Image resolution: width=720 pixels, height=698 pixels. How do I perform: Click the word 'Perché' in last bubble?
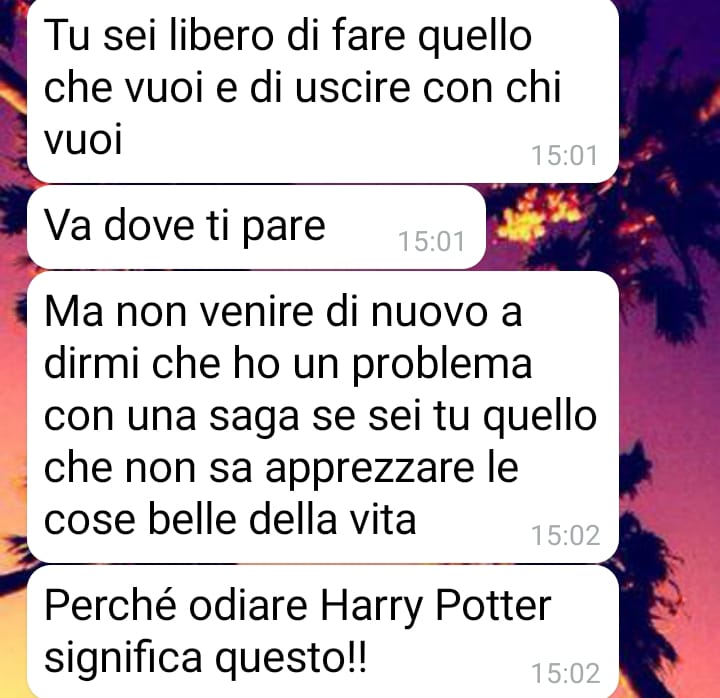[110, 606]
